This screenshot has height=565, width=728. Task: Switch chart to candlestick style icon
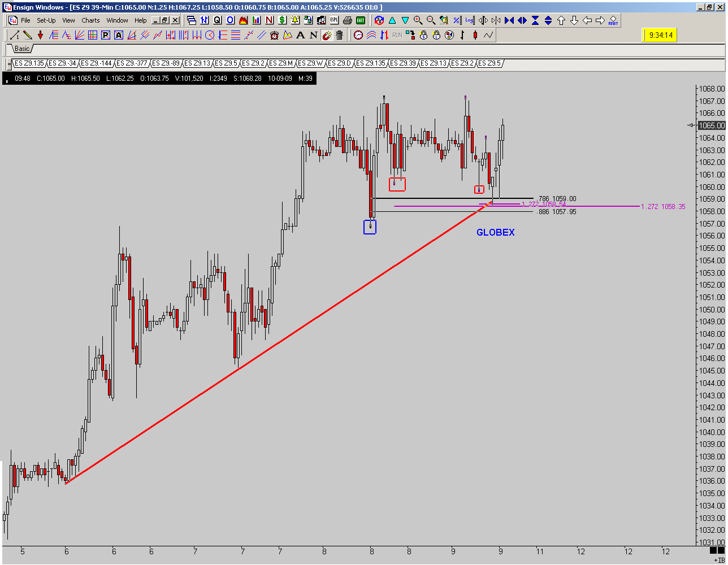475,35
